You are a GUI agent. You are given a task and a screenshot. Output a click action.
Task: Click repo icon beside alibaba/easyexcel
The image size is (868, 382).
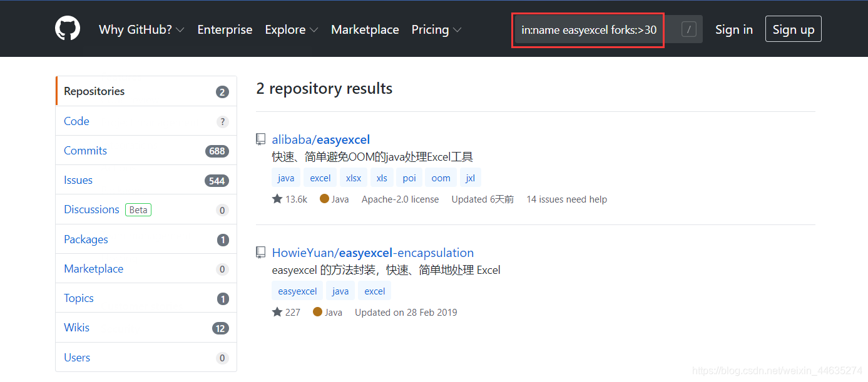[x=261, y=139]
